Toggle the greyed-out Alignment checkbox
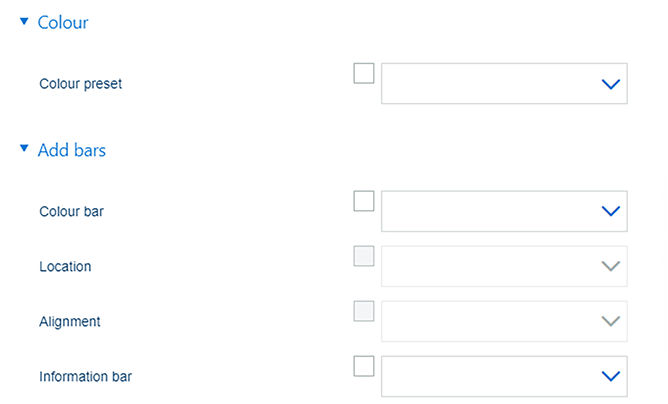668x404 pixels. pos(364,311)
